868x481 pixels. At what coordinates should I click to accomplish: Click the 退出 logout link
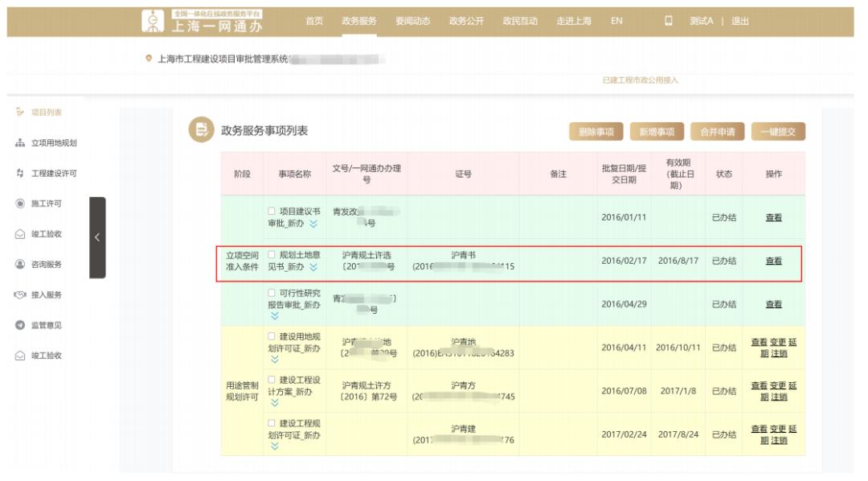(739, 21)
